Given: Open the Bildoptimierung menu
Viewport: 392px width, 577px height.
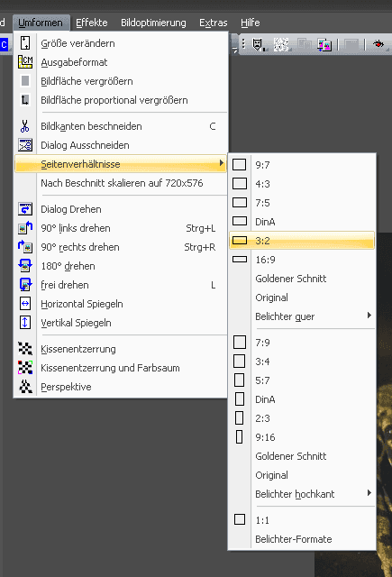Looking at the screenshot, I should point(153,23).
